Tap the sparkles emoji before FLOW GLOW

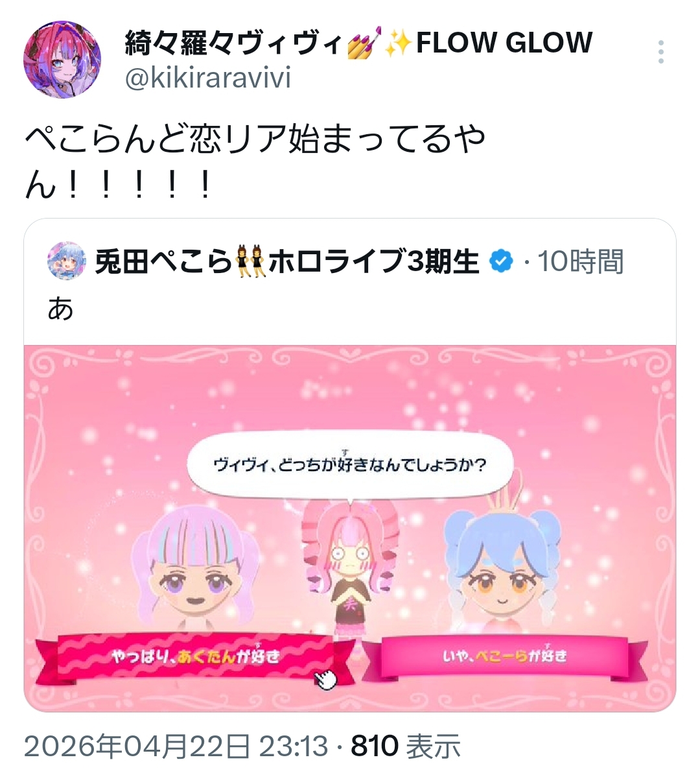click(398, 43)
